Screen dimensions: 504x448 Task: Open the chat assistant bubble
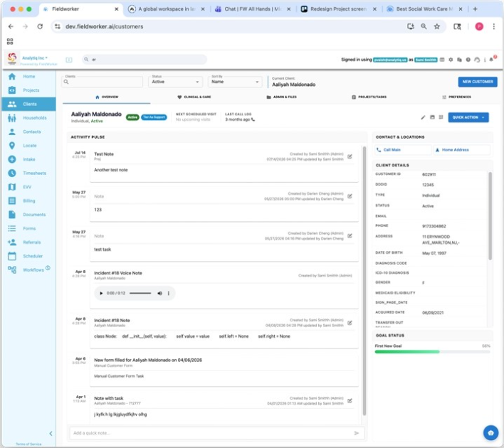click(490, 432)
